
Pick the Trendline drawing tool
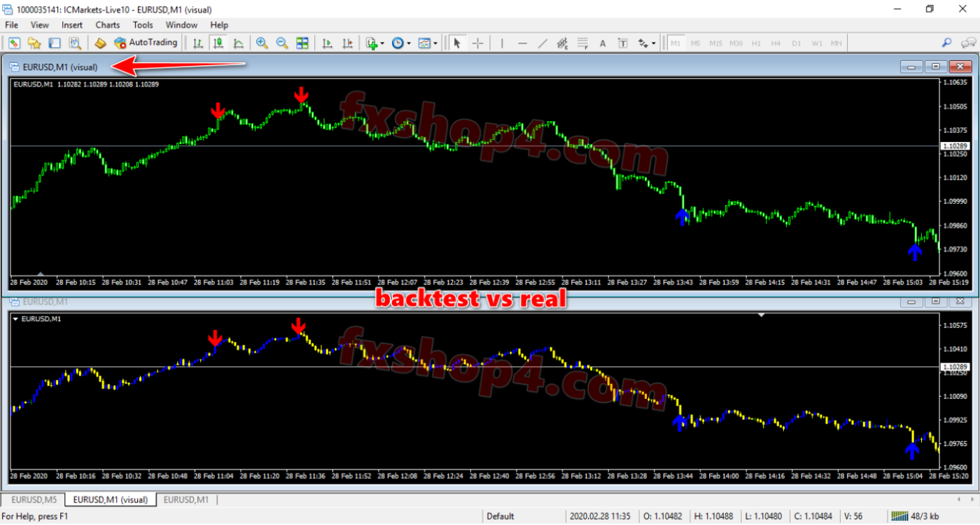pyautogui.click(x=542, y=43)
